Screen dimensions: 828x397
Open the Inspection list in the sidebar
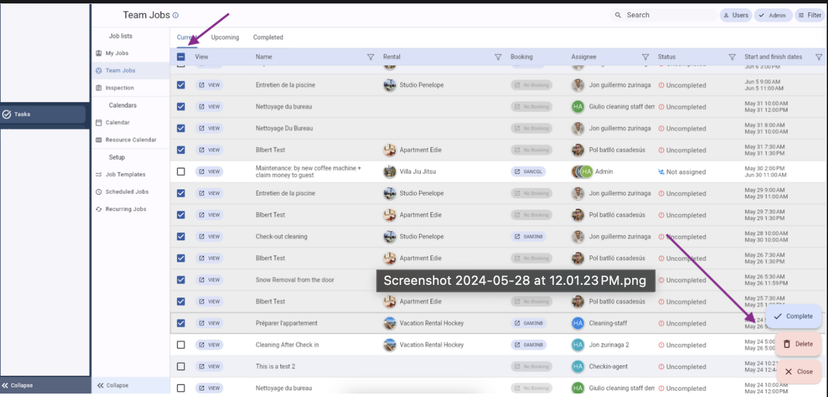pos(119,88)
